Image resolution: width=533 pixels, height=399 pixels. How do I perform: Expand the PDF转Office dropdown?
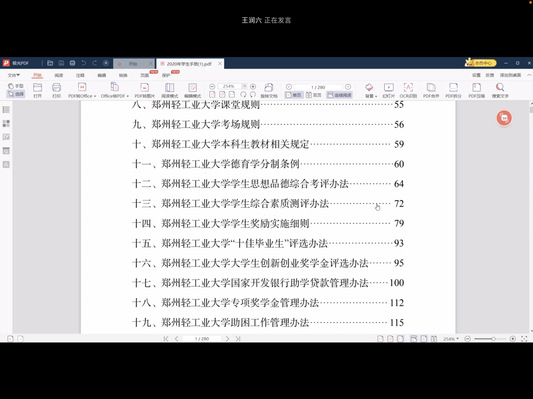(x=82, y=96)
